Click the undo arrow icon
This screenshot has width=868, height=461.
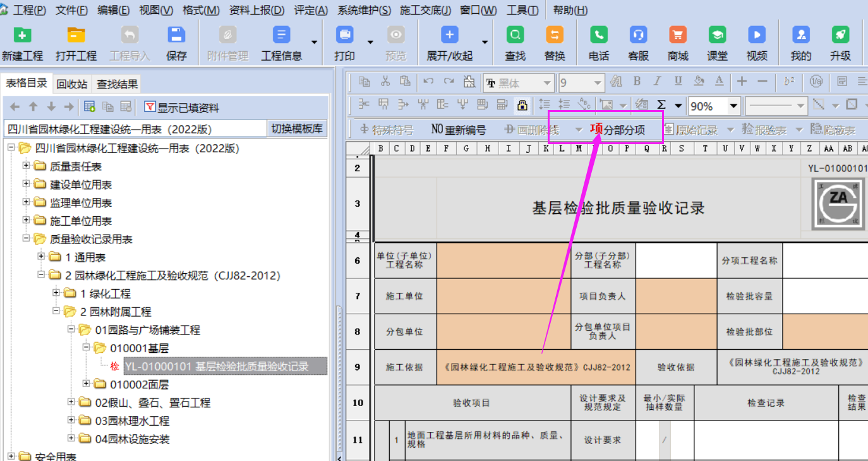[x=428, y=82]
